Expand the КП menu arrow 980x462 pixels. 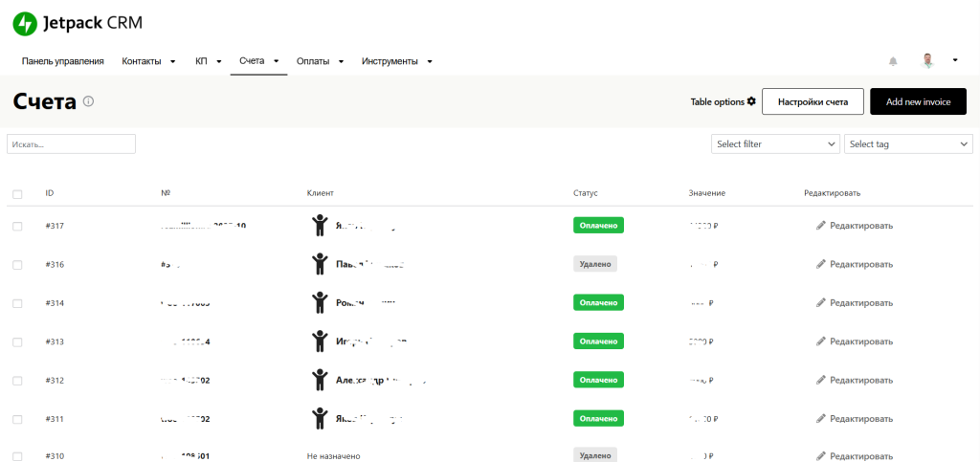click(x=219, y=61)
